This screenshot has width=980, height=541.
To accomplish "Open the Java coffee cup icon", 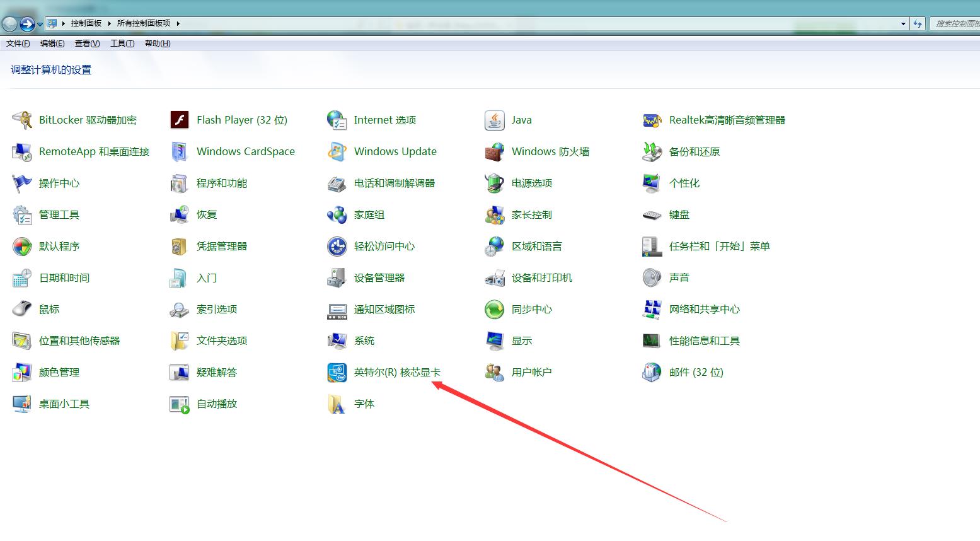I will tap(495, 120).
